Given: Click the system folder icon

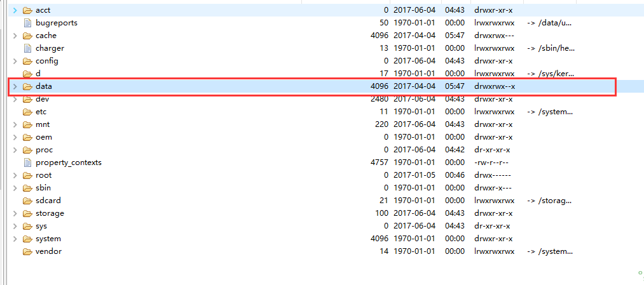Looking at the screenshot, I should click(27, 239).
